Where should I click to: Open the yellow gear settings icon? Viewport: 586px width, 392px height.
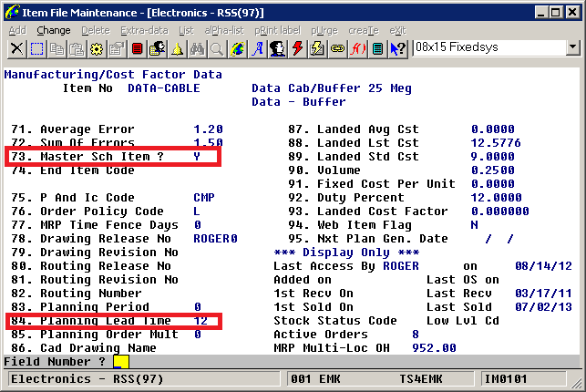click(x=97, y=48)
